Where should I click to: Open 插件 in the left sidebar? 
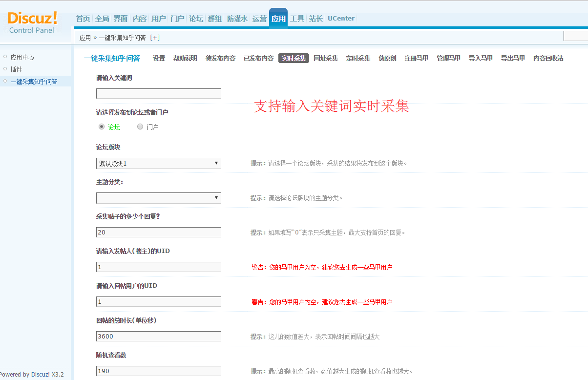[17, 69]
